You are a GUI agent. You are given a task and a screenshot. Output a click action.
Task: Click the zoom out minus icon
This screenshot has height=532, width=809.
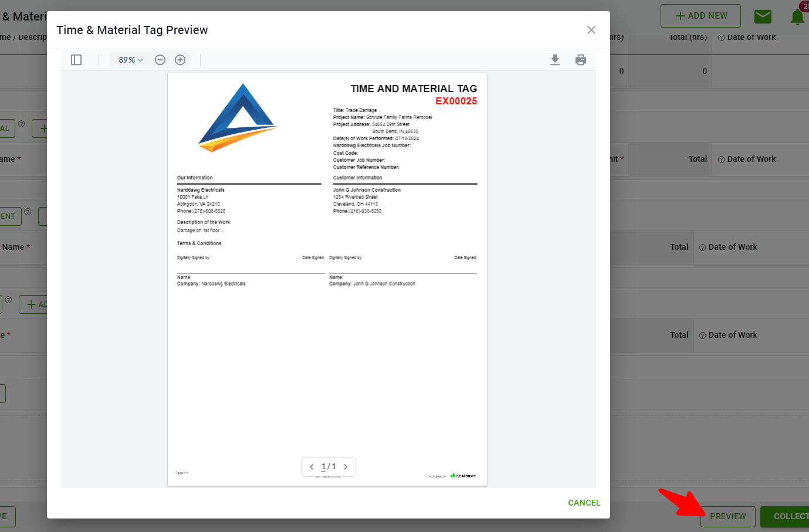160,60
